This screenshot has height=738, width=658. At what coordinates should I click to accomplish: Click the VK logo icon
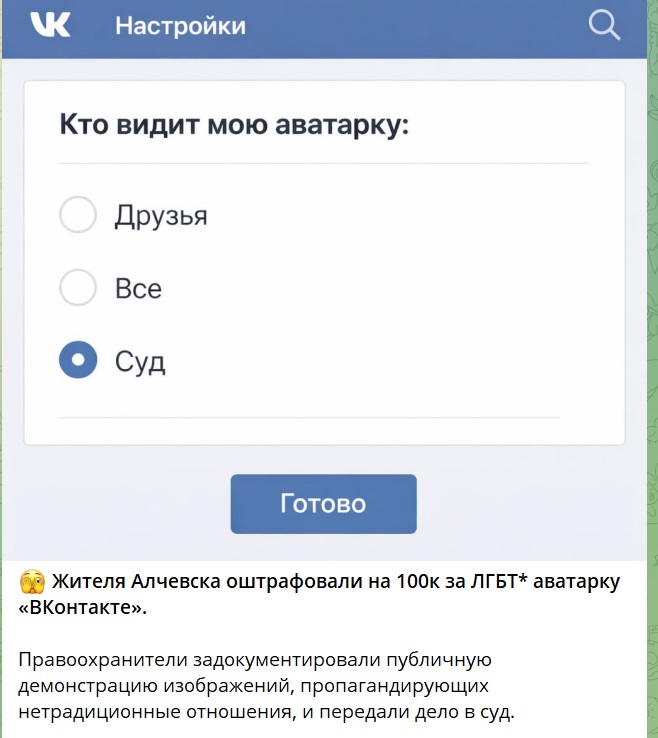coord(50,25)
